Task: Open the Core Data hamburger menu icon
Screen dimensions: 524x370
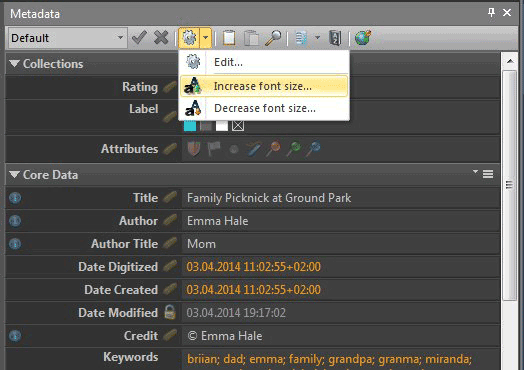Action: 488,174
